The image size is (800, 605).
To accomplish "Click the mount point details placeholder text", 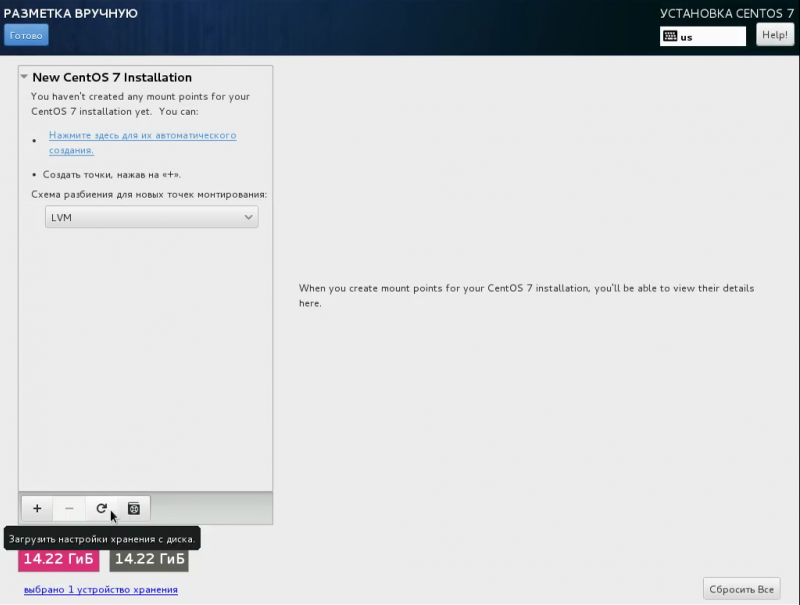I will (x=526, y=295).
